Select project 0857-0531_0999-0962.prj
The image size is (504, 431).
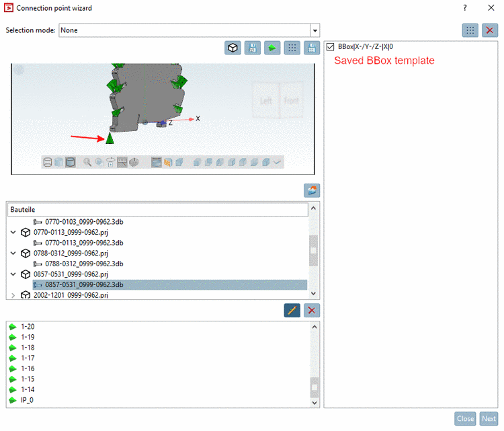(71, 274)
